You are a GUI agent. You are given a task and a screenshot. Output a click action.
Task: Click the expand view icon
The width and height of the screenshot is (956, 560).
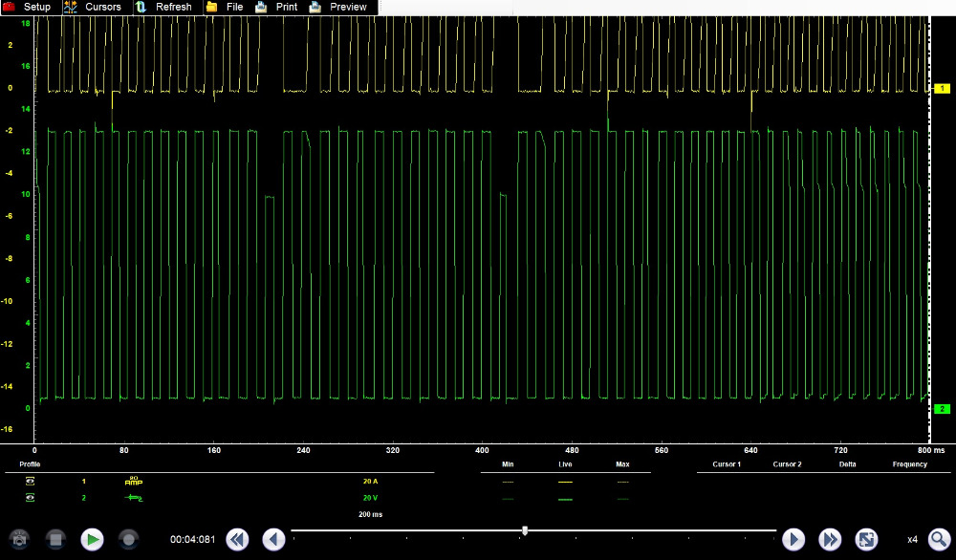866,539
